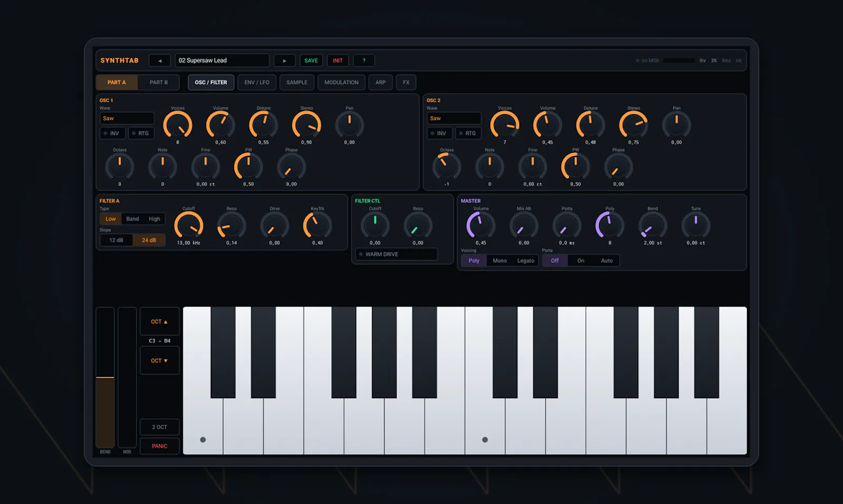Go to previous preset arrow
The image size is (843, 504).
pyautogui.click(x=160, y=61)
